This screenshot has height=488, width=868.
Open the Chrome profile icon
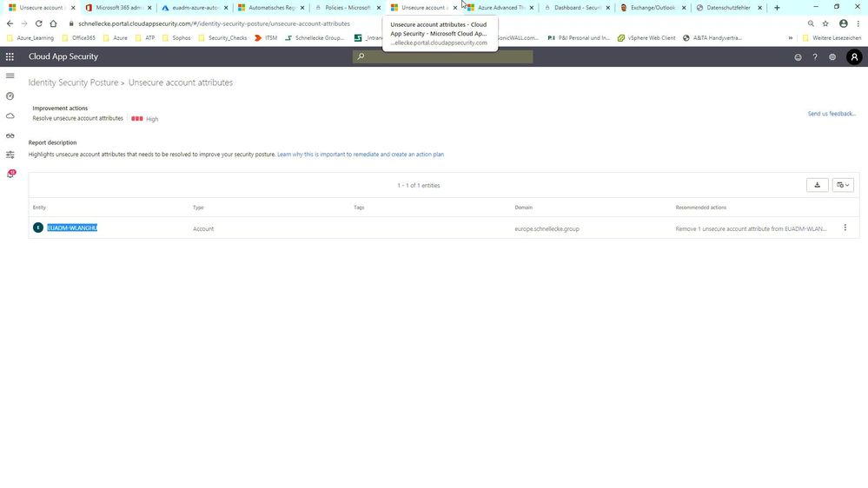(x=843, y=23)
